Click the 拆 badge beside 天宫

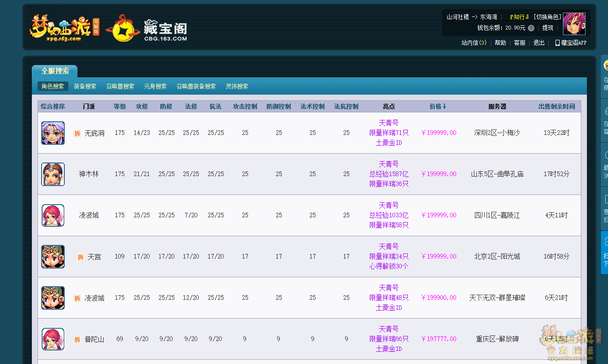pyautogui.click(x=81, y=257)
